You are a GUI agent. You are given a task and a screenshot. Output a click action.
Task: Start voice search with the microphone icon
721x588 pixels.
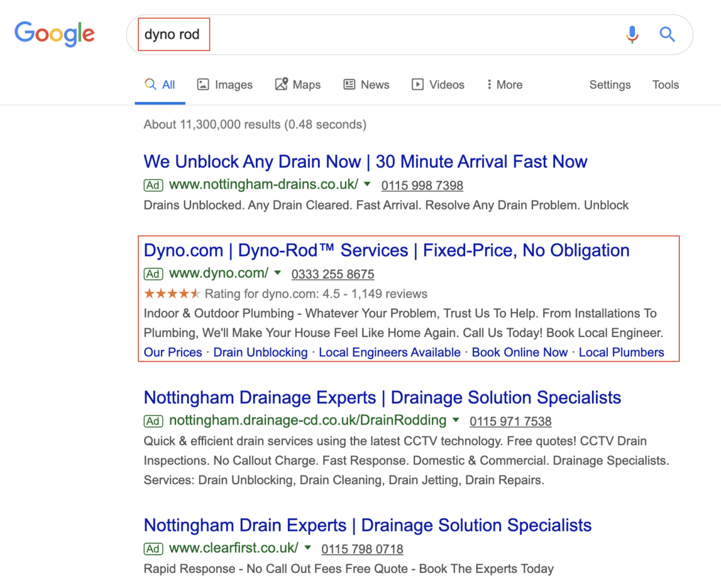[632, 34]
